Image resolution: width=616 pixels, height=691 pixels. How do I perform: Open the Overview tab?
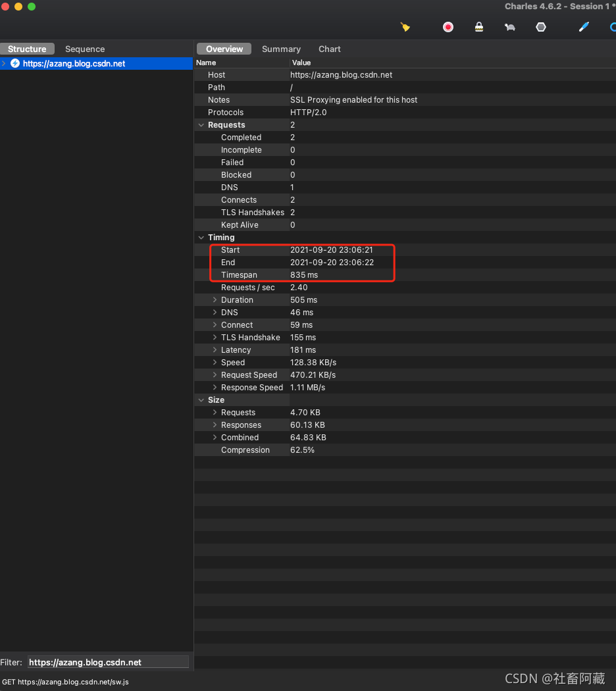(224, 49)
